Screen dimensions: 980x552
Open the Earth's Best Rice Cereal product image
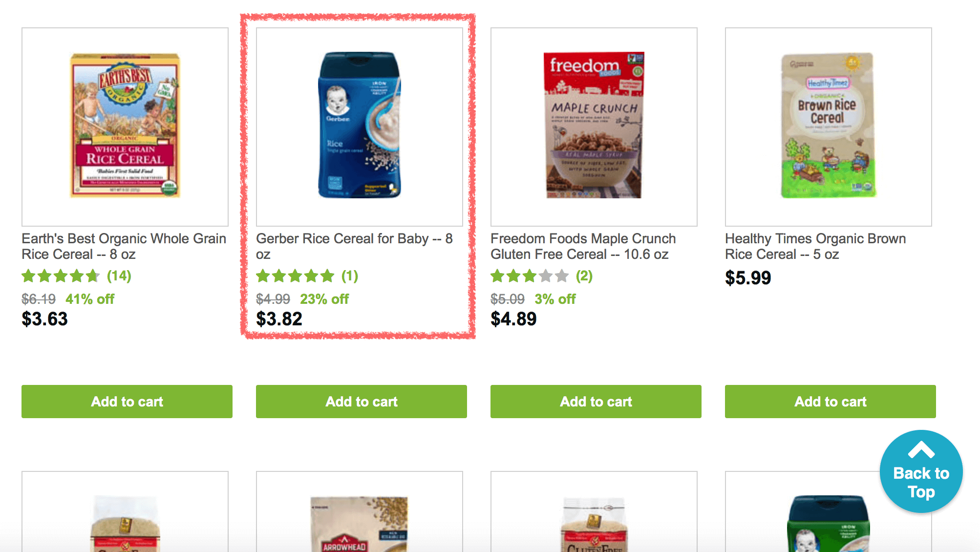[125, 127]
